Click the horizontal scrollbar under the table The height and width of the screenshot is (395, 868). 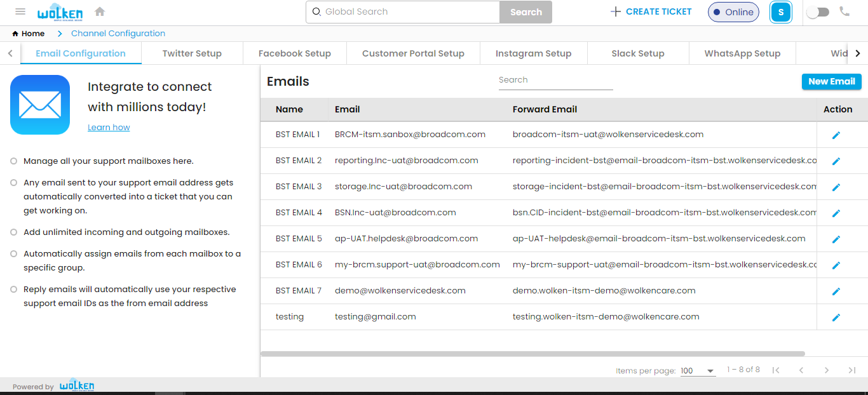pyautogui.click(x=532, y=354)
